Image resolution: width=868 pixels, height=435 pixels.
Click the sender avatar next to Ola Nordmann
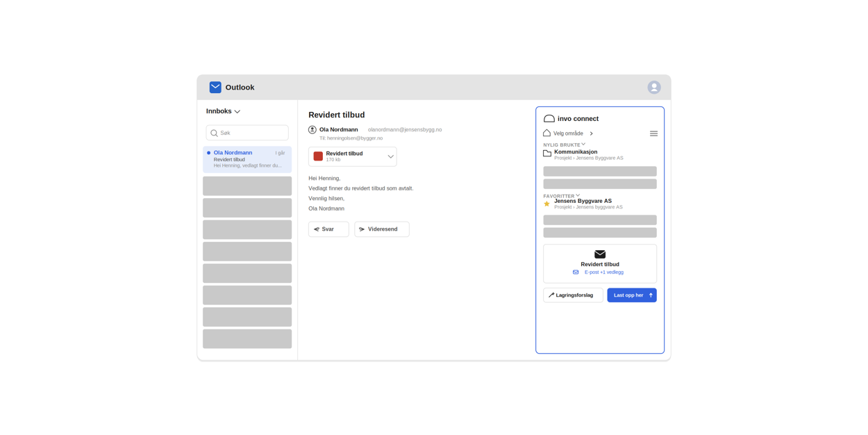312,130
